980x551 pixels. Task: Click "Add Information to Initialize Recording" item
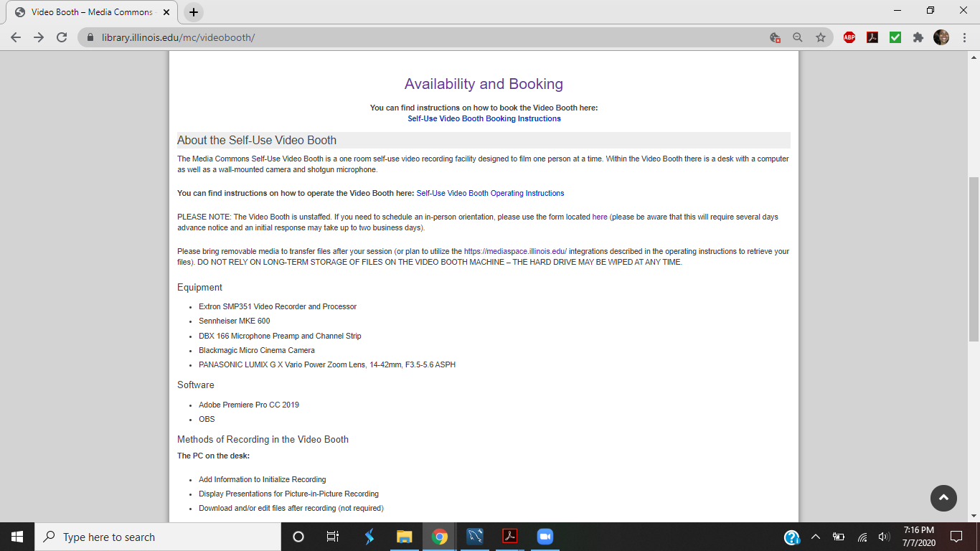pyautogui.click(x=263, y=479)
